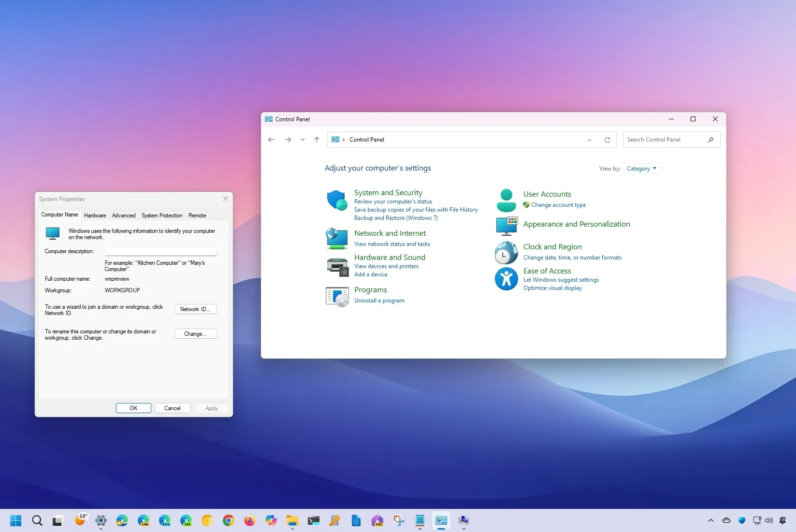The image size is (796, 532).
Task: Click the Control Panel icon in address bar
Action: [x=335, y=140]
